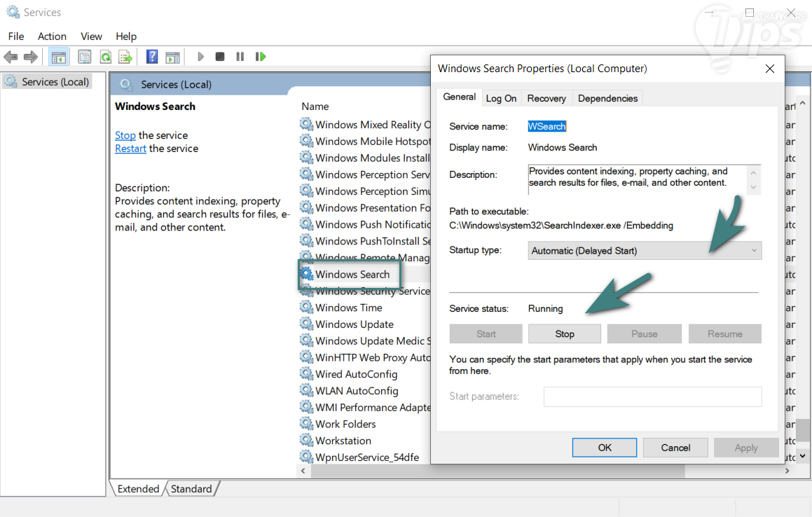Switch to the Dependencies tab

point(607,99)
